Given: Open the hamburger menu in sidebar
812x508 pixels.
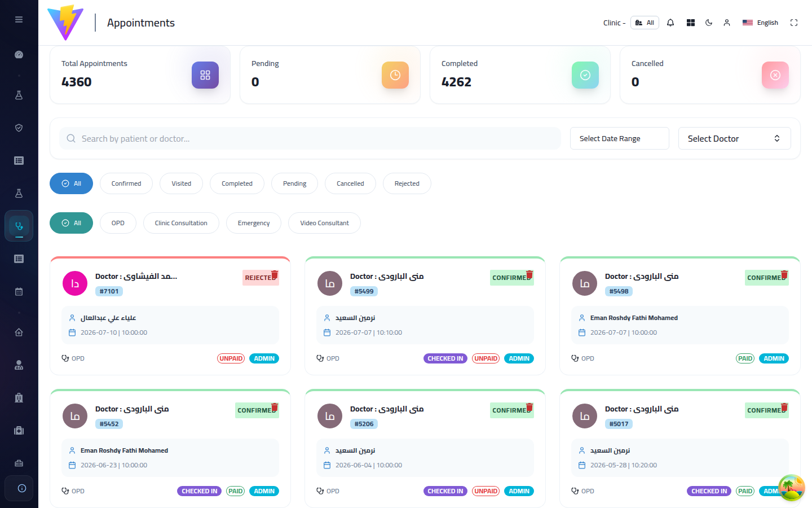Looking at the screenshot, I should click(x=19, y=19).
